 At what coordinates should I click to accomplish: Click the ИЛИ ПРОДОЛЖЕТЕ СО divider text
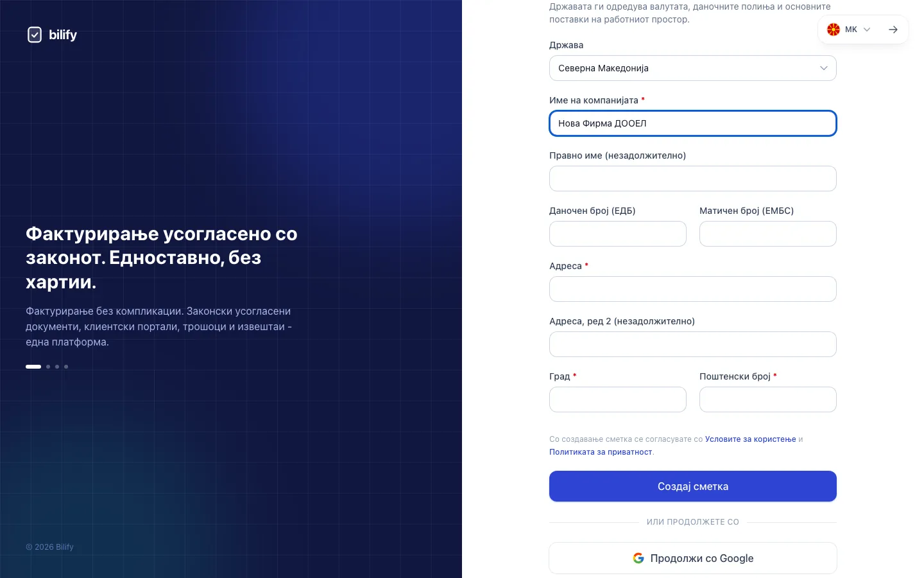pos(693,522)
